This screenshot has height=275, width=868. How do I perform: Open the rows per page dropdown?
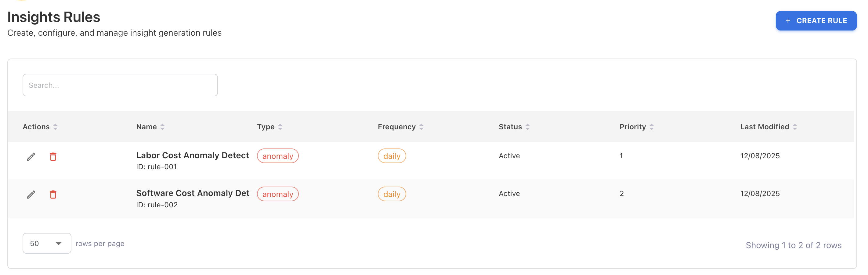[x=47, y=243]
